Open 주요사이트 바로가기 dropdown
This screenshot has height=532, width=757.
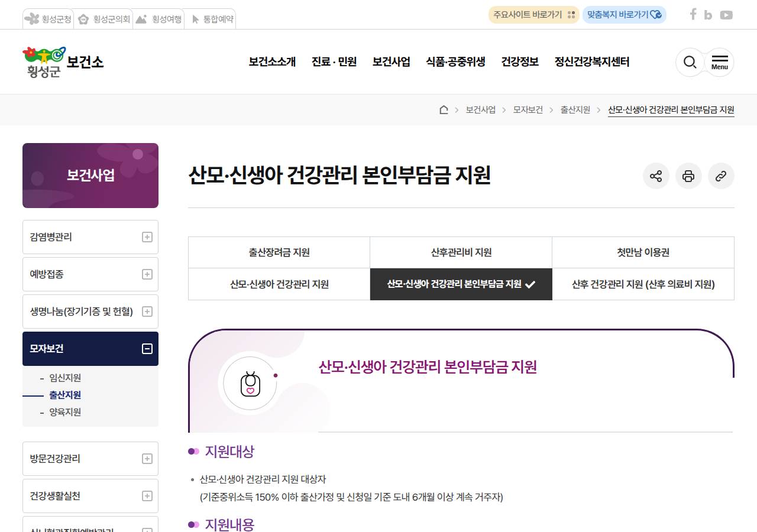click(534, 15)
